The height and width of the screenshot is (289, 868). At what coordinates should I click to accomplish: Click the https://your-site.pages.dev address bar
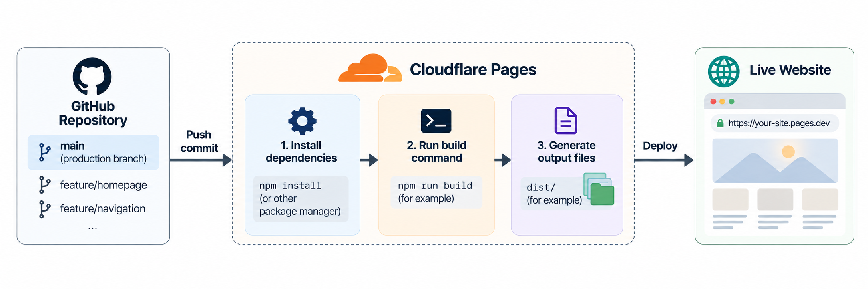[x=774, y=123]
